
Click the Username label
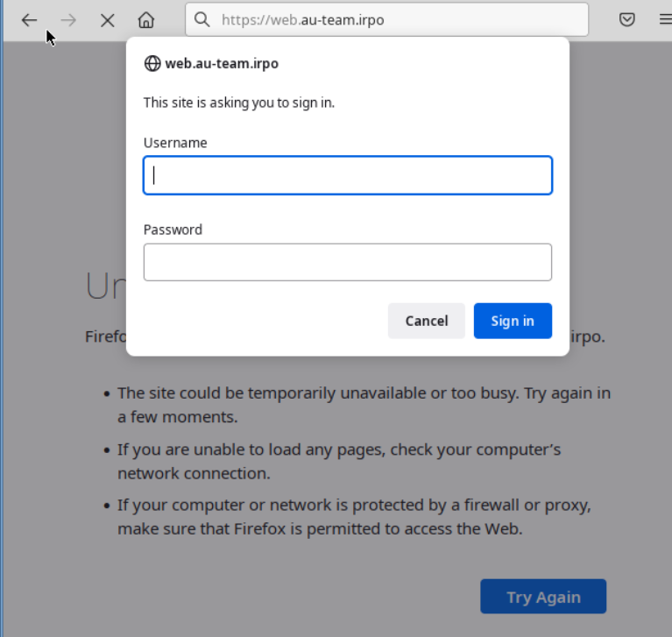[175, 143]
